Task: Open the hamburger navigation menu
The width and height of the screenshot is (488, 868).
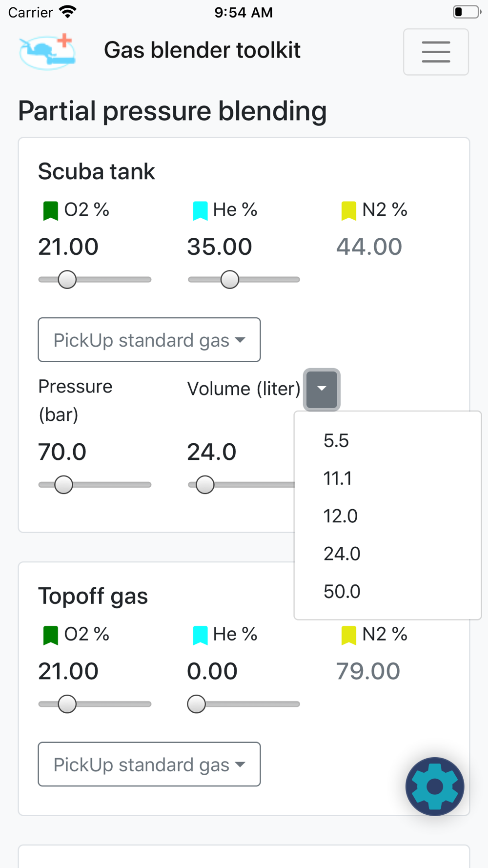Action: tap(436, 52)
